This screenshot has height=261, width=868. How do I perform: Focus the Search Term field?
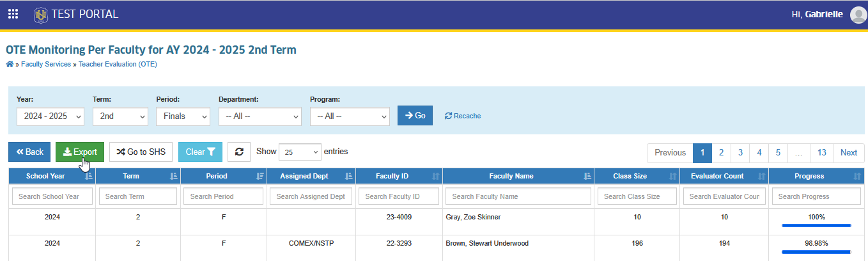pos(138,196)
